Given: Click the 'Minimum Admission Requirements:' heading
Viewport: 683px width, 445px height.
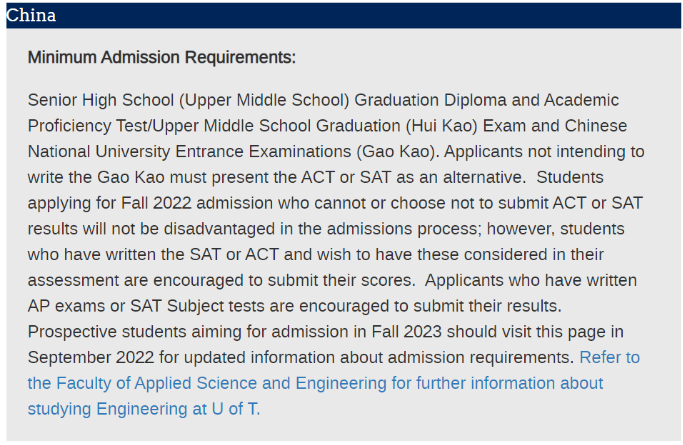Looking at the screenshot, I should (162, 57).
